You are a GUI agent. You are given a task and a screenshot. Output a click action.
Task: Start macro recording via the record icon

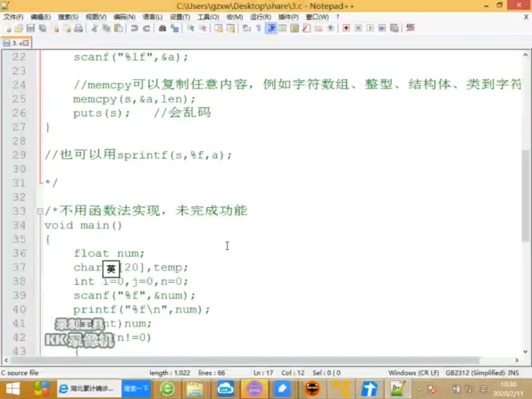click(x=346, y=28)
